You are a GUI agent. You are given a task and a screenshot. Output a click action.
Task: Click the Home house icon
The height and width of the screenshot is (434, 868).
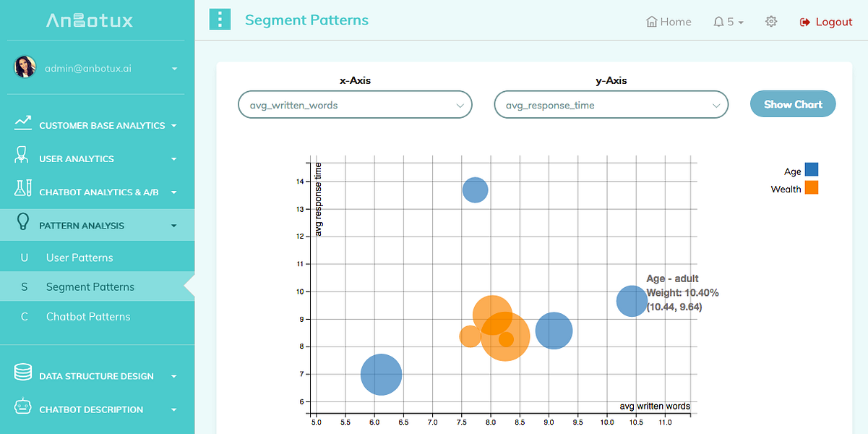click(x=651, y=22)
